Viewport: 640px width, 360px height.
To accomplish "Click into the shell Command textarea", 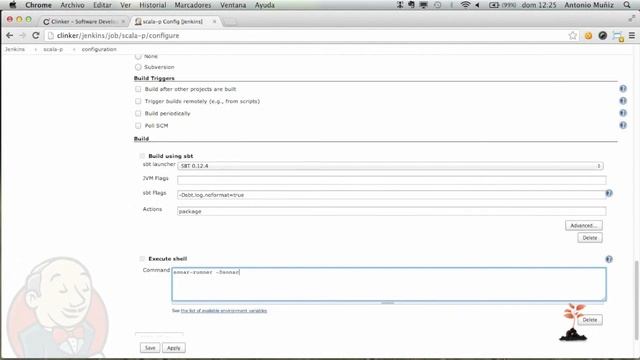I will pyautogui.click(x=389, y=284).
